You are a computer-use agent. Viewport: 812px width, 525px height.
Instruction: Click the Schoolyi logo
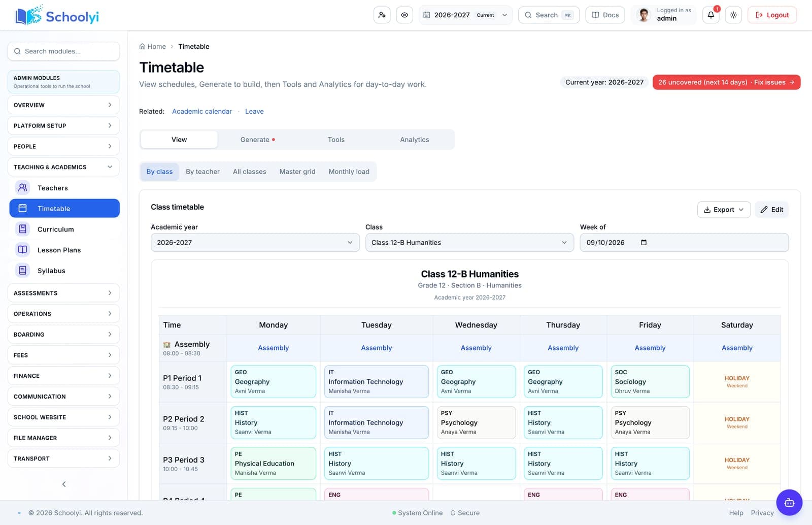[57, 16]
